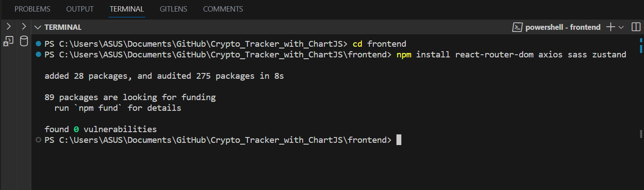Click the hollow circle beside last prompt
The image size is (644, 190).
[x=38, y=140]
